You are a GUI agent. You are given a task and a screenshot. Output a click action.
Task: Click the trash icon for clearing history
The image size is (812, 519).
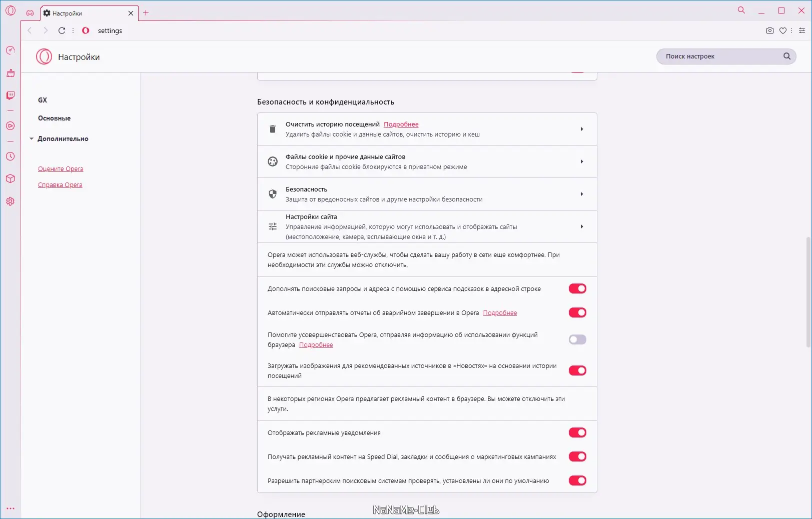pos(273,129)
